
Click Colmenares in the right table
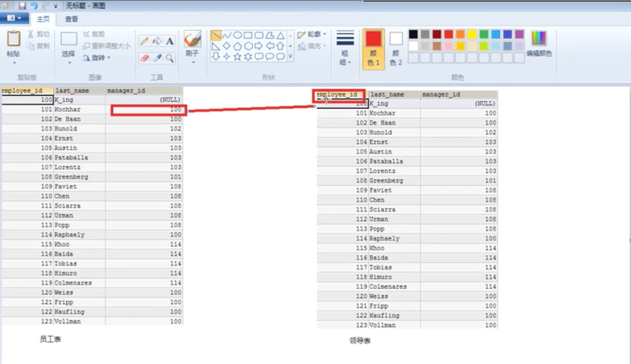388,286
